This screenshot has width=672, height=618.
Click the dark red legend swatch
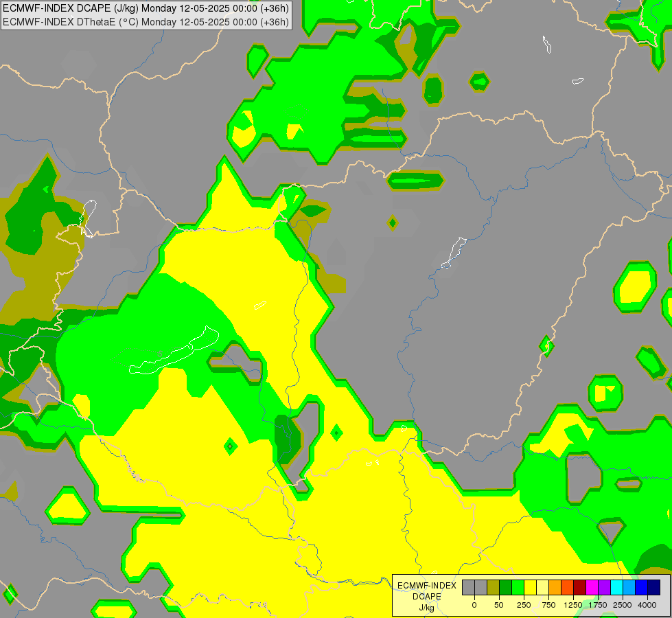(x=580, y=587)
